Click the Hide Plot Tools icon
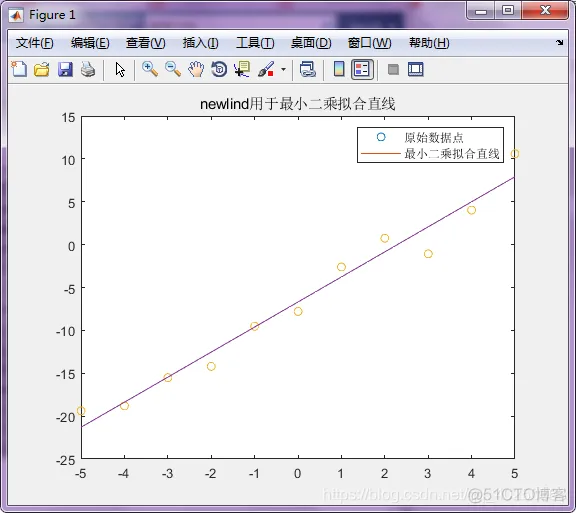Screen dimensions: 576x513 [393, 69]
